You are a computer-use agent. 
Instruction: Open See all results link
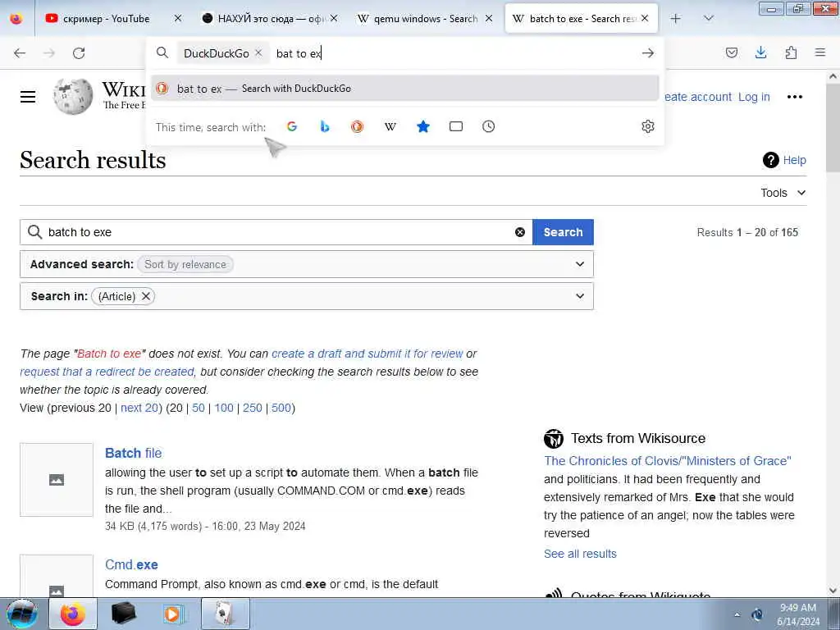[x=580, y=554]
